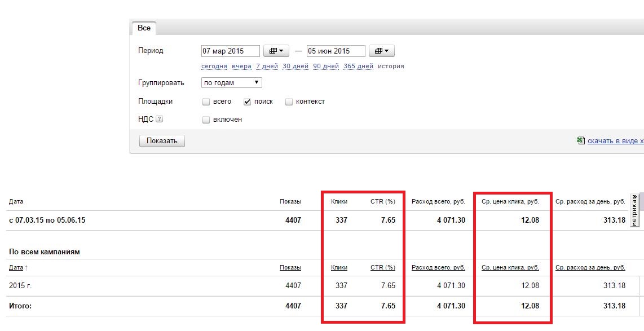
Task: Click 7.65 in the 2015 г. row
Action: click(388, 286)
